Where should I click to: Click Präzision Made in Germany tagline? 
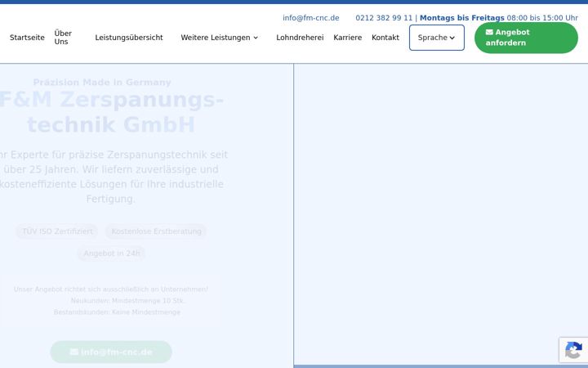click(x=102, y=83)
